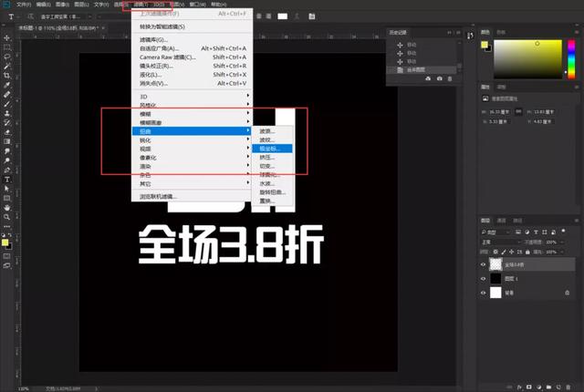584x392 pixels.
Task: Select the Horizontal Type tool
Action: point(7,180)
